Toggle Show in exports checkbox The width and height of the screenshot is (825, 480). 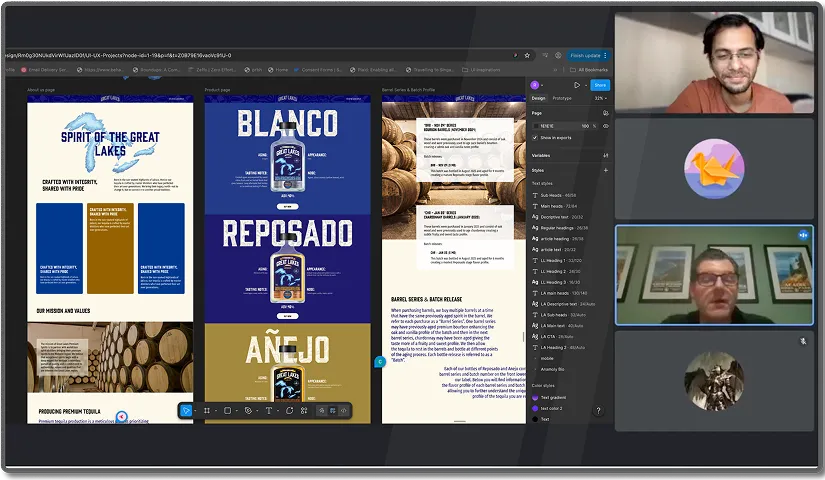535,137
